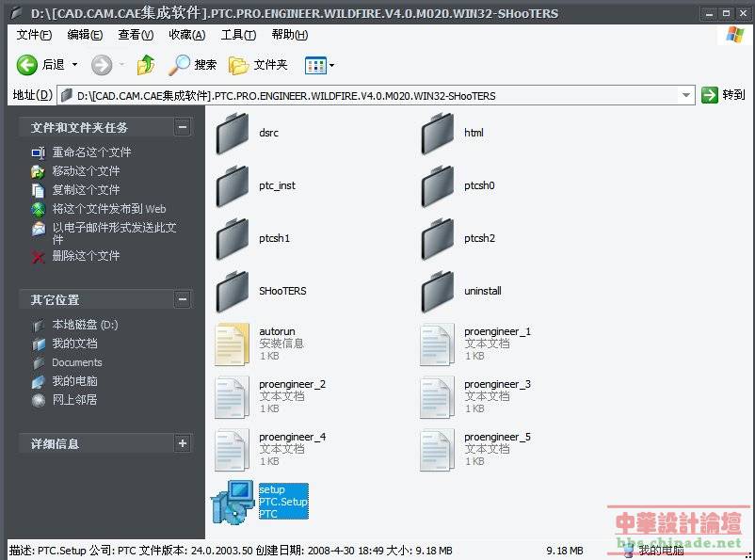Image resolution: width=755 pixels, height=560 pixels.
Task: Expand the Forward button history dropdown
Action: (121, 65)
